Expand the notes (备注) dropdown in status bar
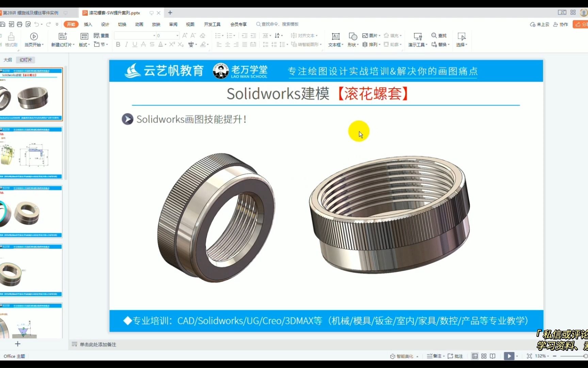Screen dimensions: 588x368 (x=444, y=356)
